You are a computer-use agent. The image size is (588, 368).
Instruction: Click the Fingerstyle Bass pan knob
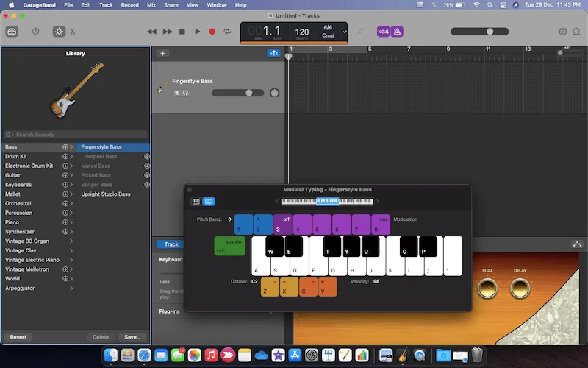[x=274, y=93]
